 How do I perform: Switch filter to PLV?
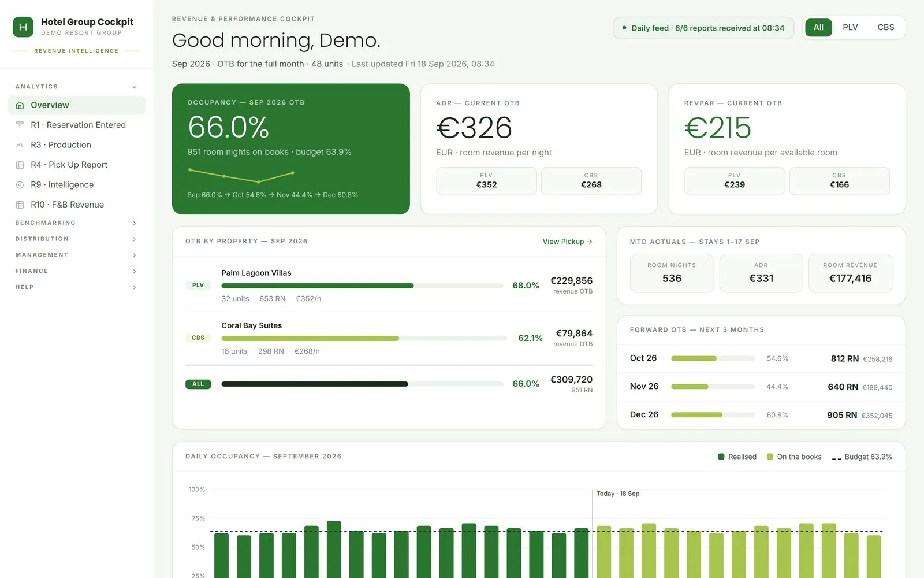(x=850, y=27)
